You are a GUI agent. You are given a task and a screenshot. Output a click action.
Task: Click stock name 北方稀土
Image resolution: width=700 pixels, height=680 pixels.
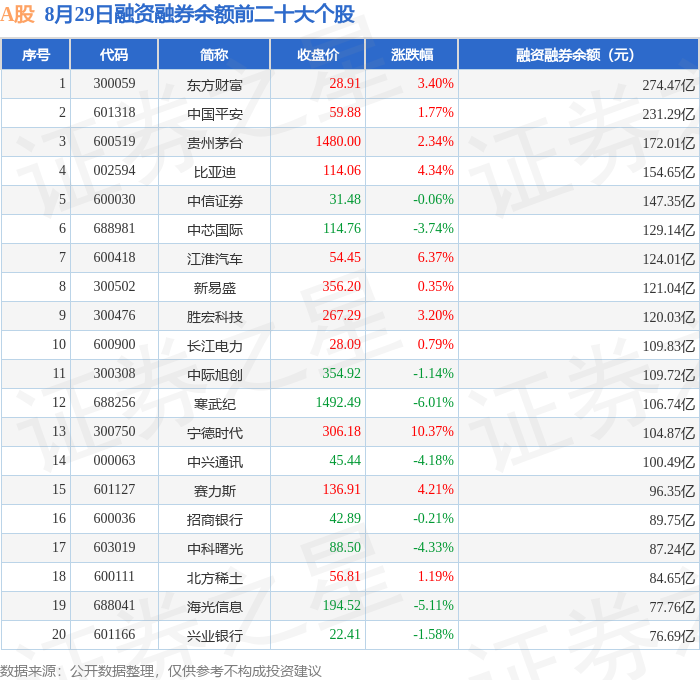[x=215, y=578]
